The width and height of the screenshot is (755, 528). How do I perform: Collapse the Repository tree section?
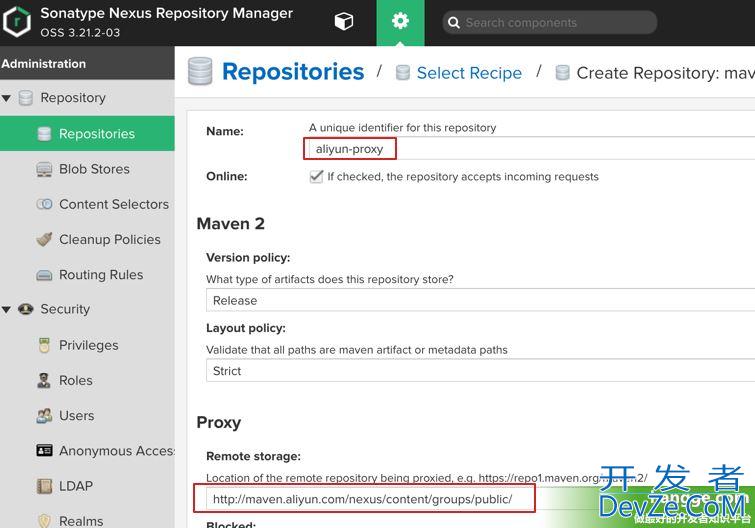pos(6,98)
